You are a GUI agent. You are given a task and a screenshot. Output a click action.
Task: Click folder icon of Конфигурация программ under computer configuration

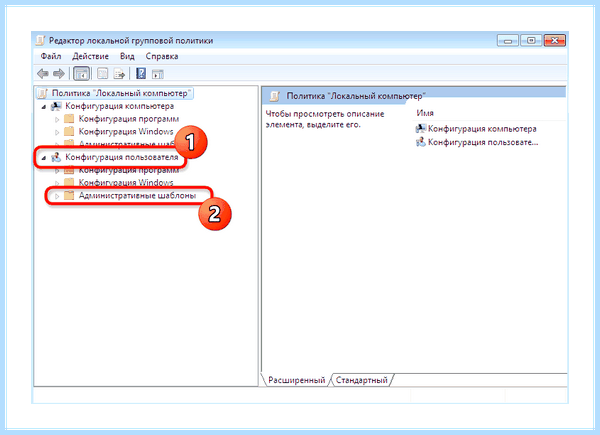[x=68, y=119]
